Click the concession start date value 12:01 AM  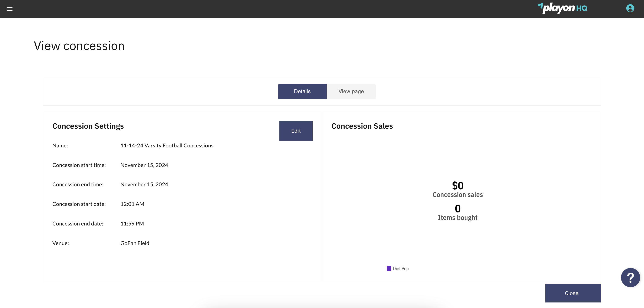[x=132, y=204]
